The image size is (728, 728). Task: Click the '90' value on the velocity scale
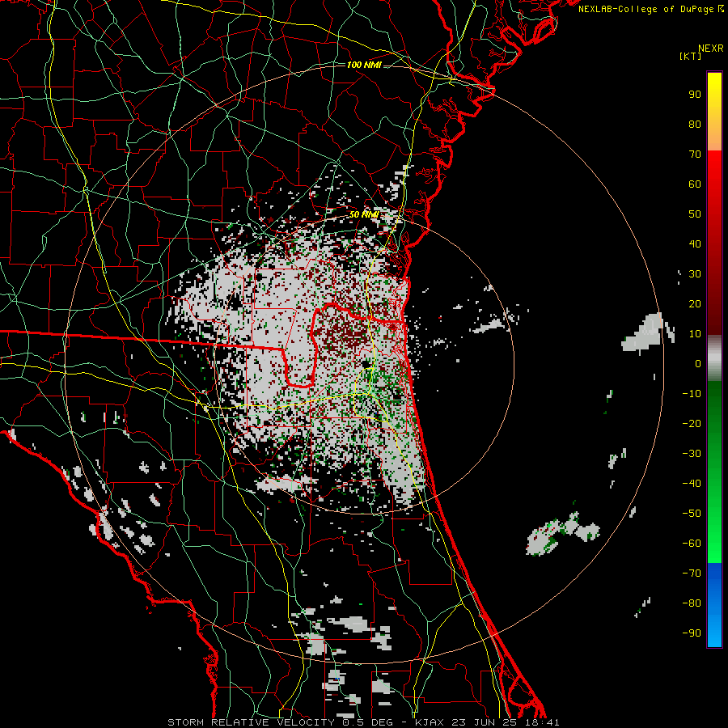(695, 95)
